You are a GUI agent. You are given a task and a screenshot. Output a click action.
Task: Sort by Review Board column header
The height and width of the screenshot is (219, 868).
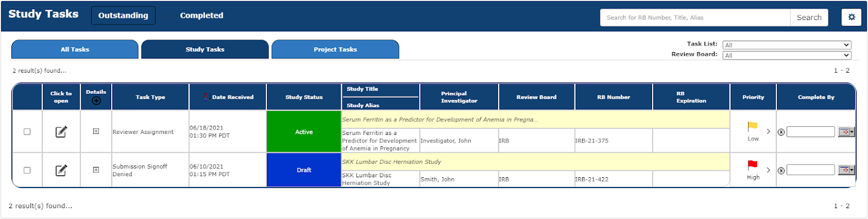pyautogui.click(x=537, y=97)
